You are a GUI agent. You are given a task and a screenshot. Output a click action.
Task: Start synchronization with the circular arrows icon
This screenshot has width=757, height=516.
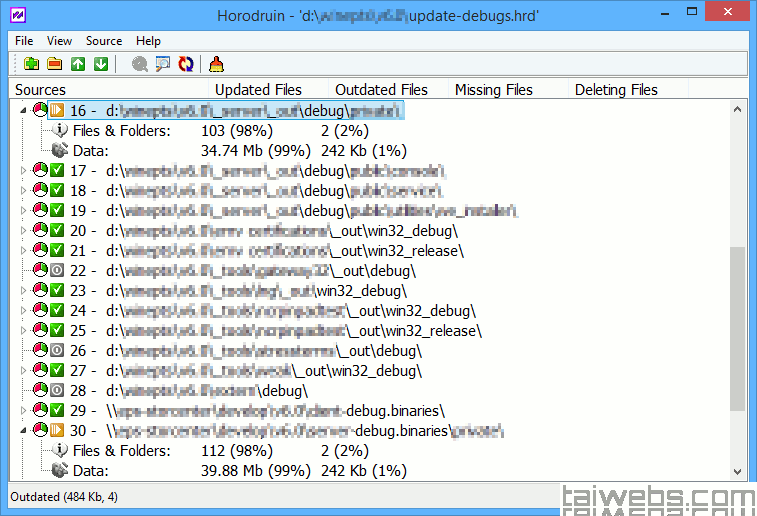pos(186,65)
